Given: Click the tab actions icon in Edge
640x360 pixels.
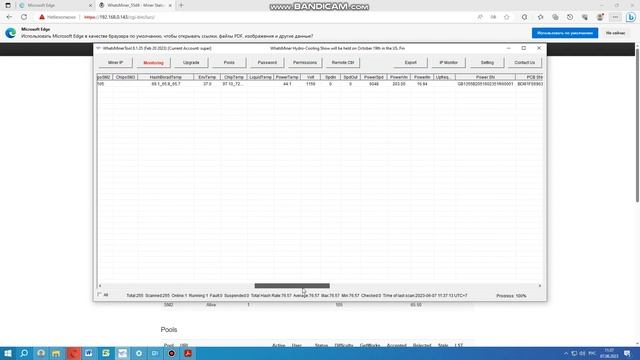Looking at the screenshot, I should (8, 5).
